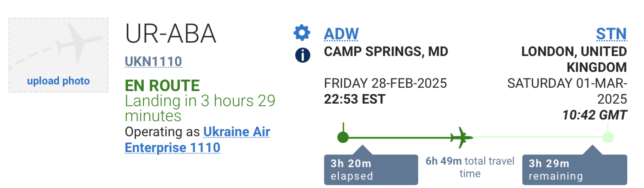Click the 6h 49m total travel time text
The height and width of the screenshot is (188, 644).
click(x=470, y=167)
